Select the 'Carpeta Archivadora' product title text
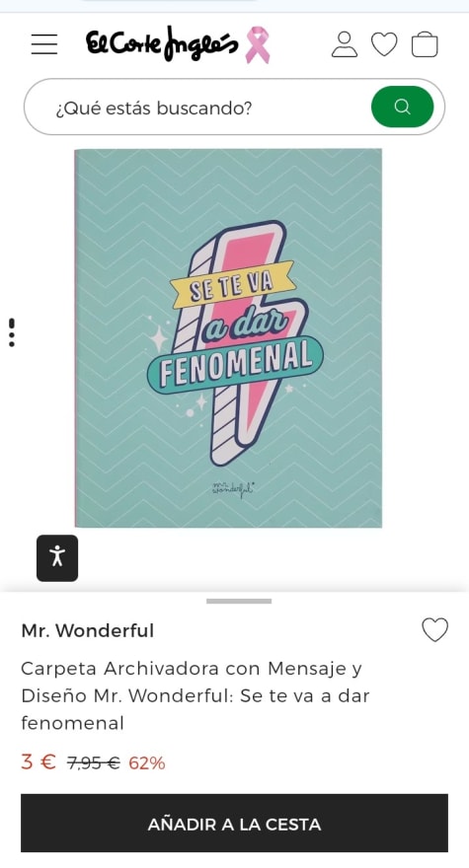Screen dimensions: 469x868 click(x=195, y=695)
